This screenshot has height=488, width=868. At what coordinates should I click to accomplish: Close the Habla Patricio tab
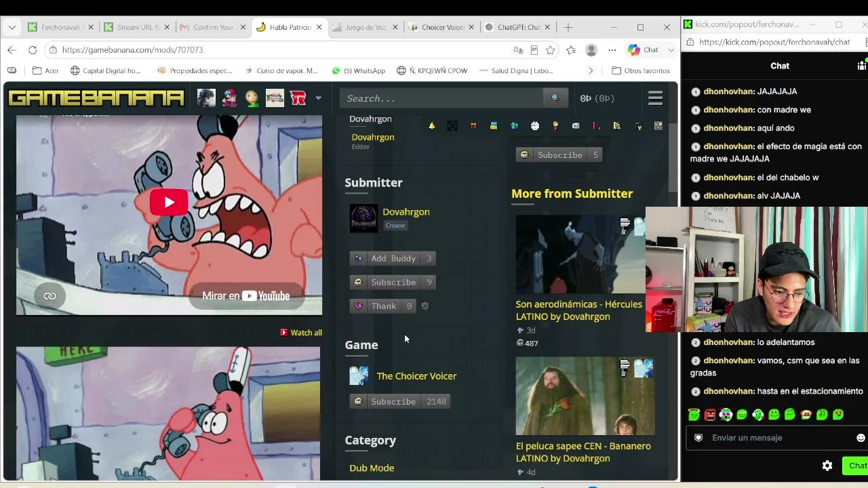tap(319, 27)
